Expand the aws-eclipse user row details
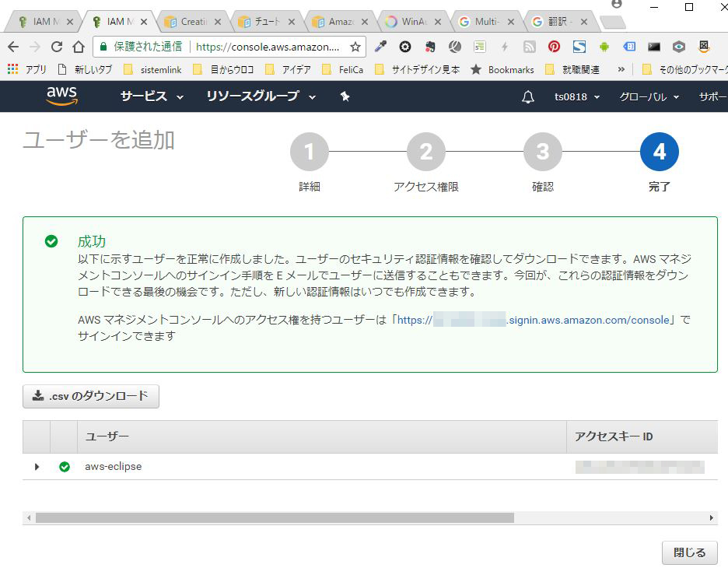Screen dimensions: 728x582 (37, 466)
